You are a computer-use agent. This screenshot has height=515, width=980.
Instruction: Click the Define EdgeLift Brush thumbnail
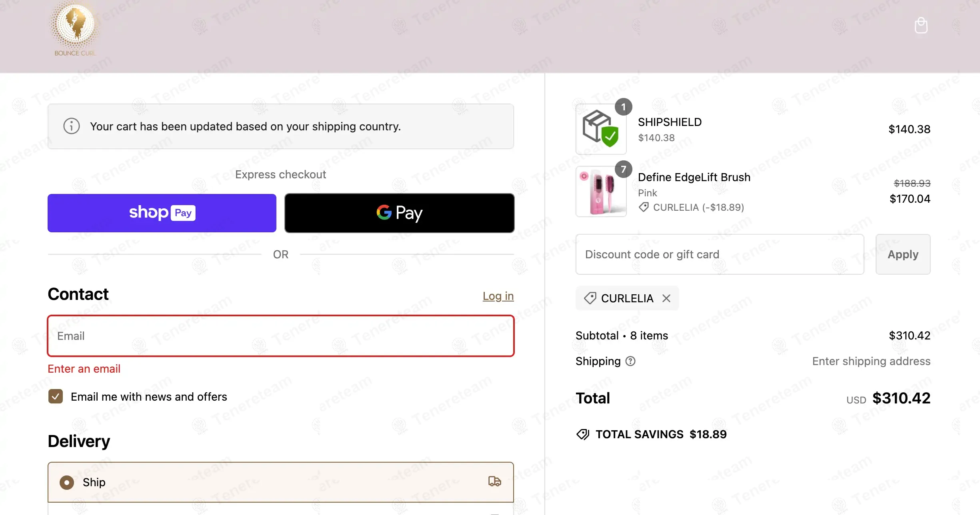point(601,192)
